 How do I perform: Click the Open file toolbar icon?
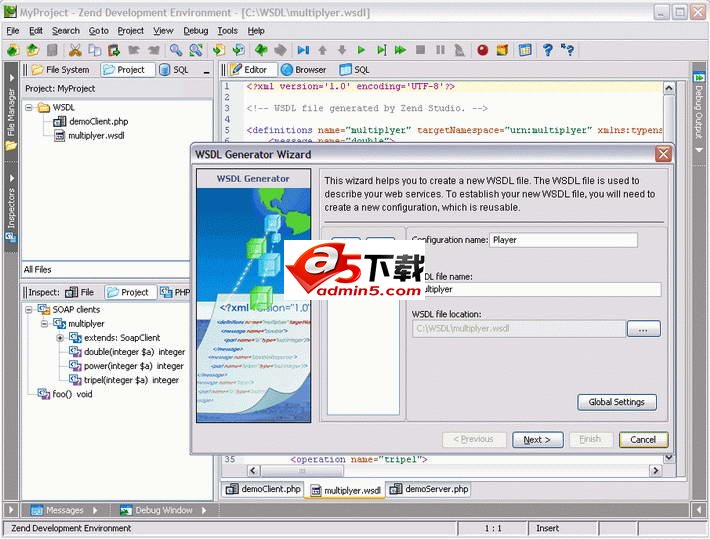pyautogui.click(x=32, y=50)
